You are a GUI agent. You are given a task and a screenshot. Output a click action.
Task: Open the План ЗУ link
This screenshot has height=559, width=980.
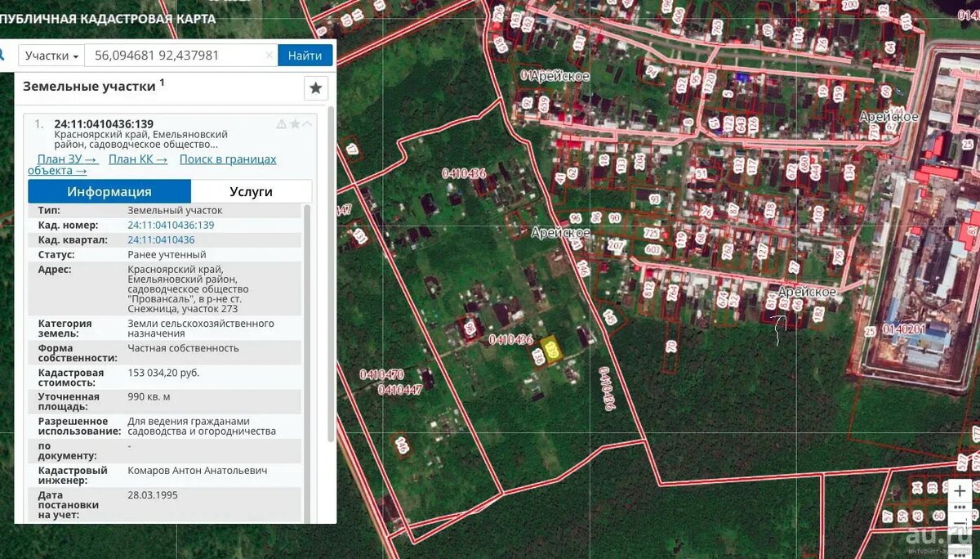pos(68,159)
